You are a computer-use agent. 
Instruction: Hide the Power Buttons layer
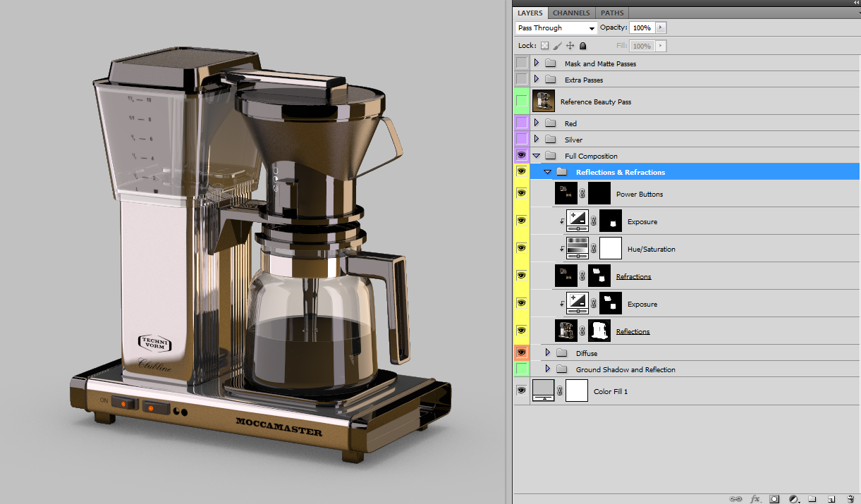point(521,193)
